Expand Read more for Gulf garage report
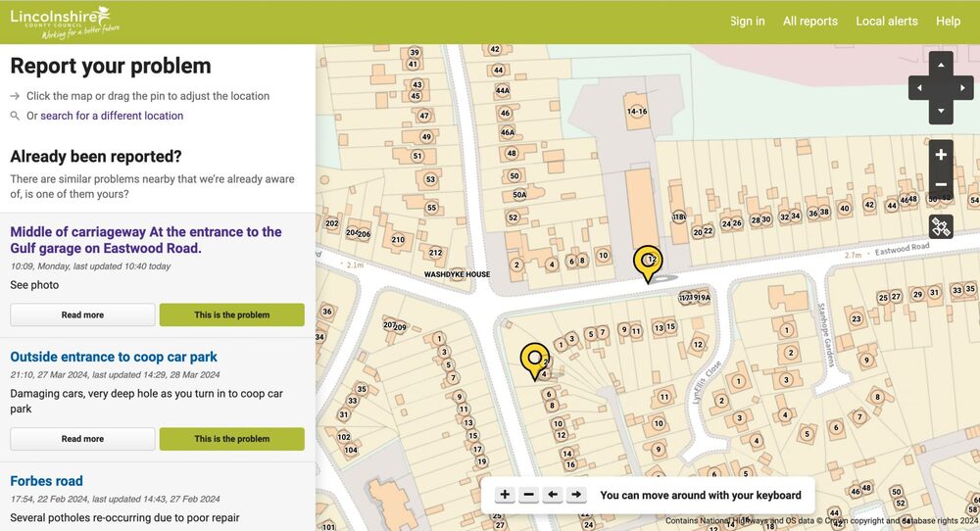 click(82, 314)
